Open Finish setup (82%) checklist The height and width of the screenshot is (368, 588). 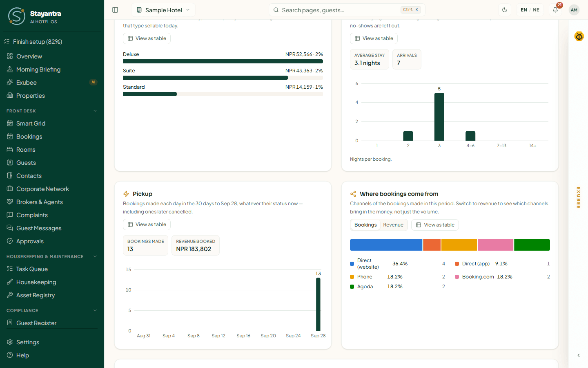point(52,42)
